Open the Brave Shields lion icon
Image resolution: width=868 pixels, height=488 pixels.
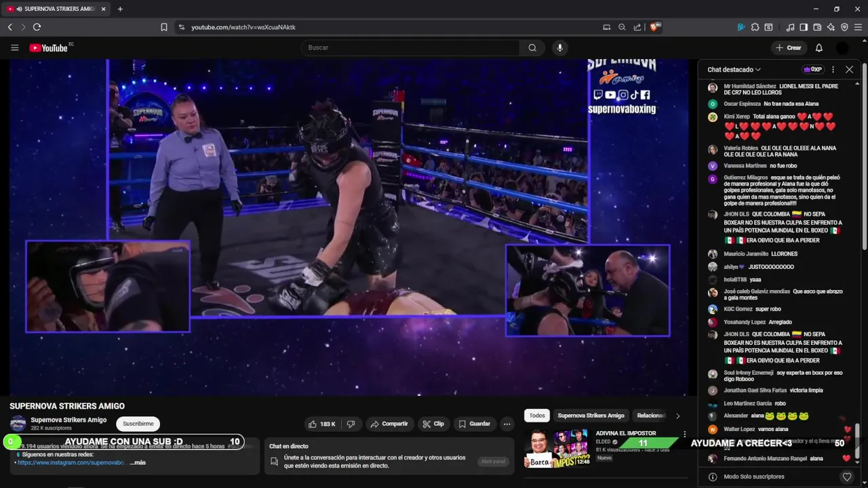tap(654, 27)
